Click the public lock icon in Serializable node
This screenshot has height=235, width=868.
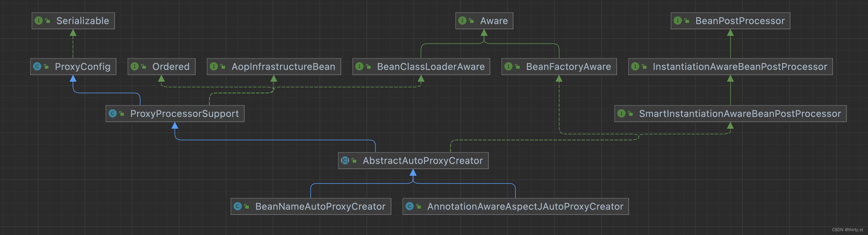pyautogui.click(x=48, y=21)
